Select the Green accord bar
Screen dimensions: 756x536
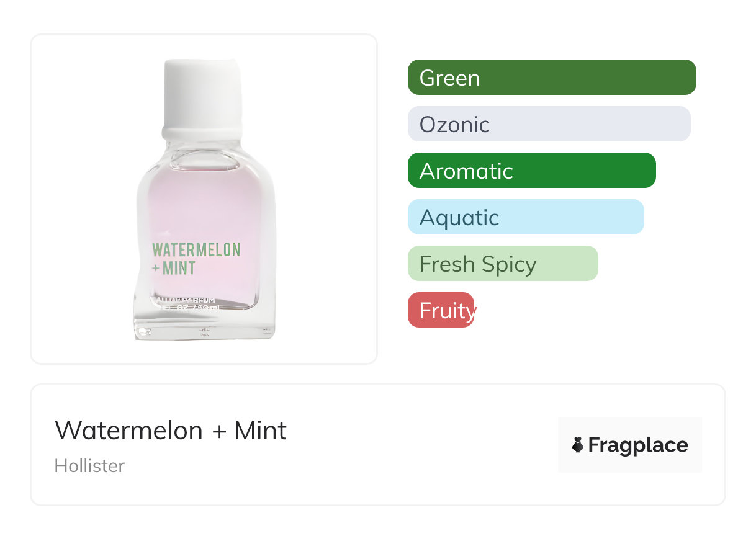pyautogui.click(x=552, y=77)
